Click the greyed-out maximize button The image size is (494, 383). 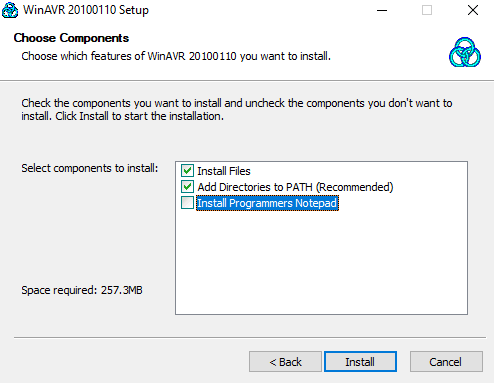(x=427, y=10)
